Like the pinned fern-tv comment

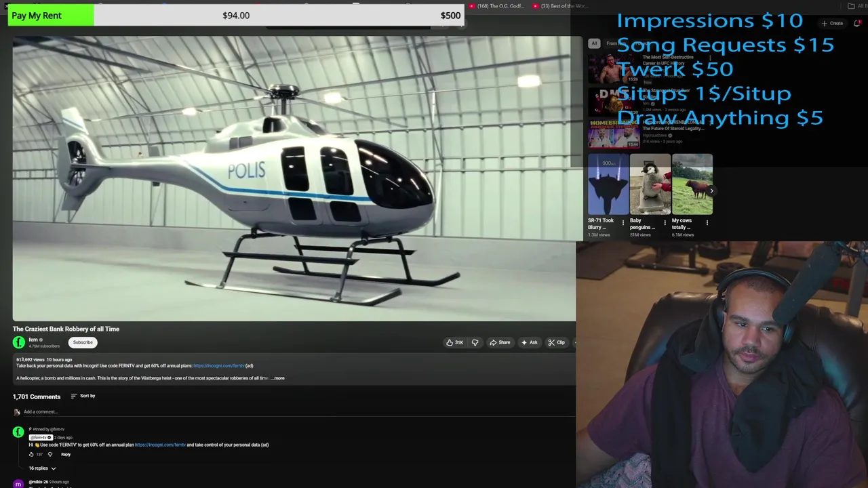click(31, 454)
